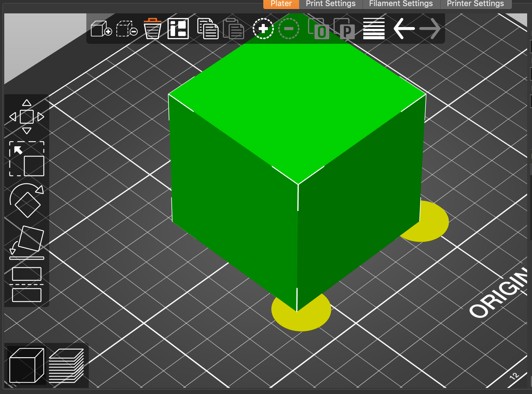The width and height of the screenshot is (532, 394).
Task: Add a new object to the plater
Action: point(102,29)
